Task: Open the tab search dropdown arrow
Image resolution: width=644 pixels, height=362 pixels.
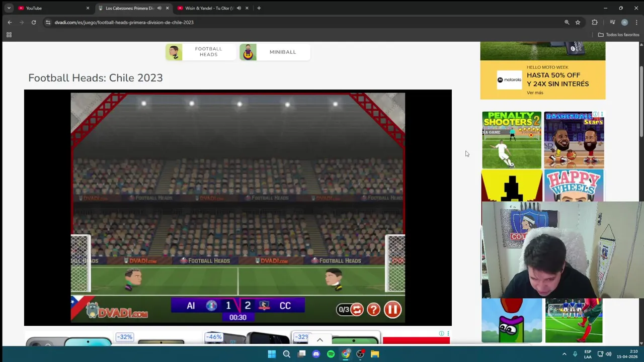Action: pyautogui.click(x=9, y=8)
